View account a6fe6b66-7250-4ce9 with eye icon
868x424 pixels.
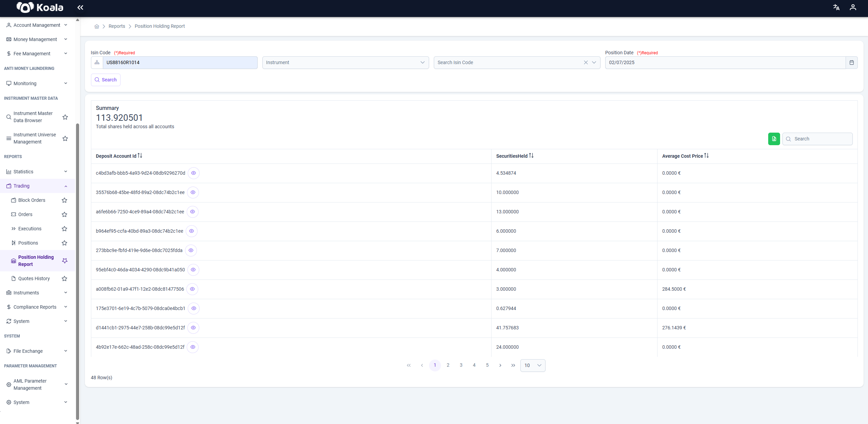(192, 212)
